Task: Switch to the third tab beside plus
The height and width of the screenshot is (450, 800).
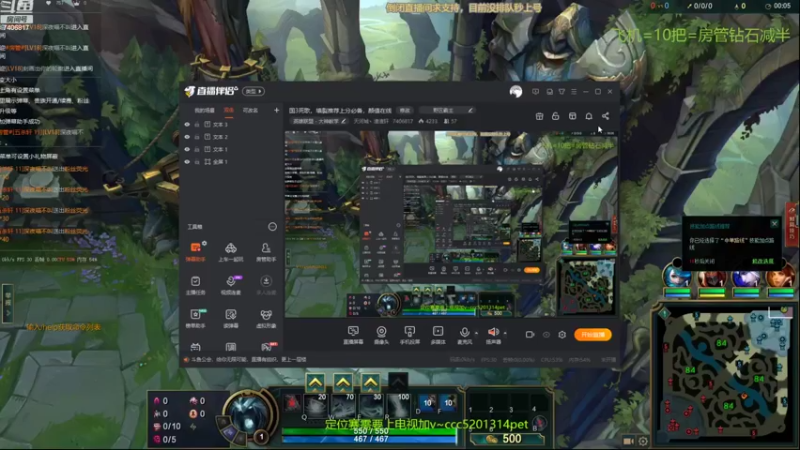Action: point(250,110)
